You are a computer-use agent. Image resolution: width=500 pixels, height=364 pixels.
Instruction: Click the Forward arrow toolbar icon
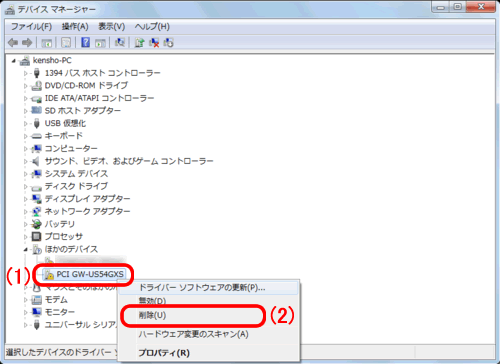[x=27, y=43]
